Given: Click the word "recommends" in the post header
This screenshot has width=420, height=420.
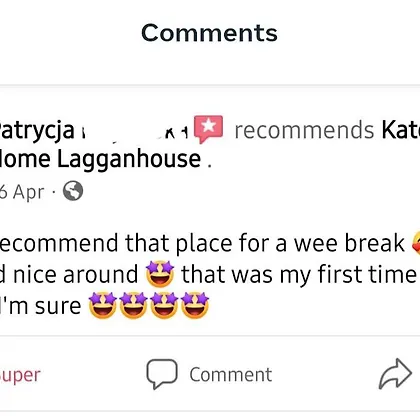Looking at the screenshot, I should click(304, 130).
